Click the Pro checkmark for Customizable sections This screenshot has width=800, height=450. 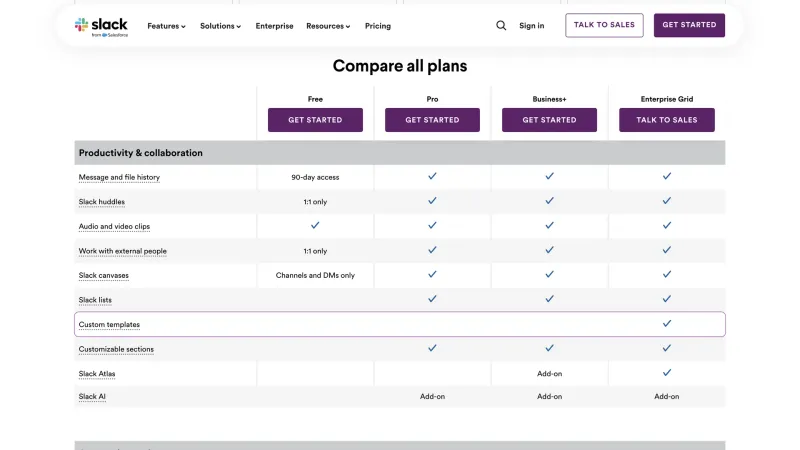432,348
